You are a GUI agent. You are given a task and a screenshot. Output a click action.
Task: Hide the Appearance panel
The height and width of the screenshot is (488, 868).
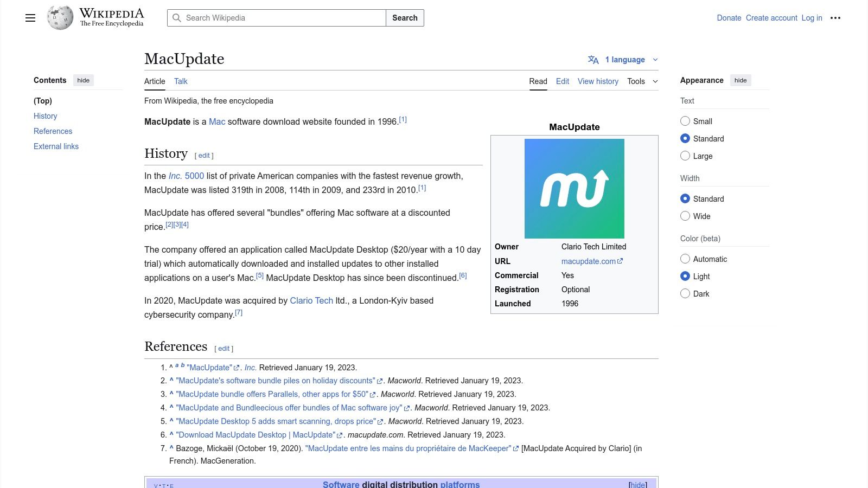pos(741,80)
